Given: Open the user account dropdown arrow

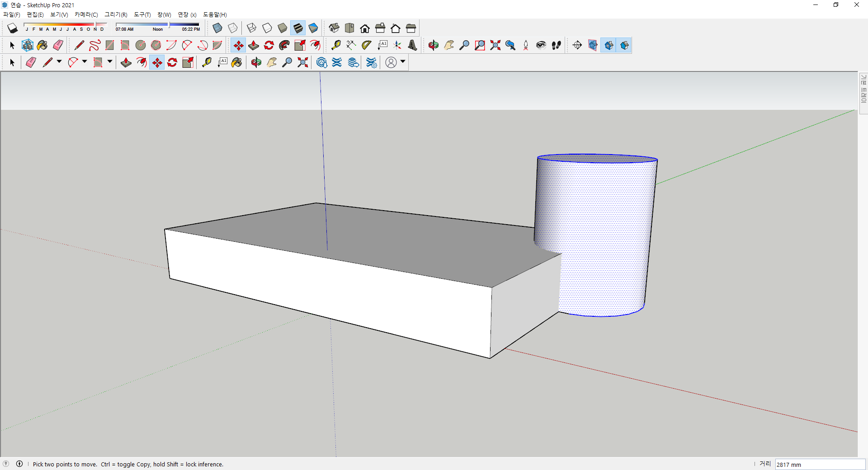Looking at the screenshot, I should coord(403,62).
